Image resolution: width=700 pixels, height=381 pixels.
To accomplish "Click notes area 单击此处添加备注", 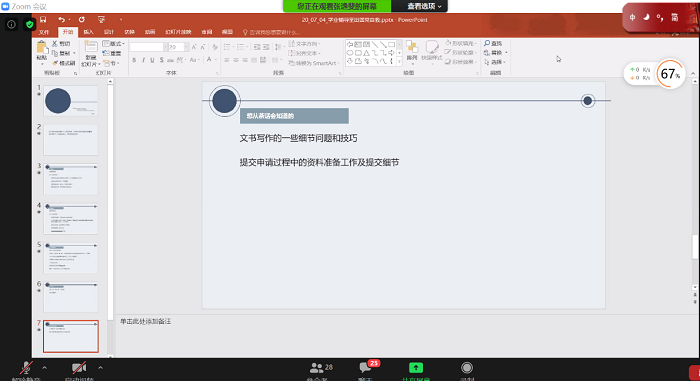I will [146, 321].
